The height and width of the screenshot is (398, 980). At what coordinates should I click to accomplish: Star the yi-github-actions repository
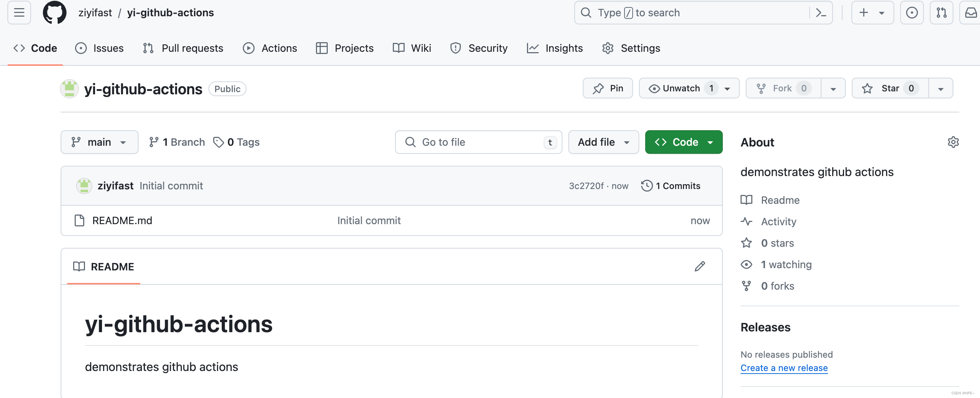(x=890, y=88)
